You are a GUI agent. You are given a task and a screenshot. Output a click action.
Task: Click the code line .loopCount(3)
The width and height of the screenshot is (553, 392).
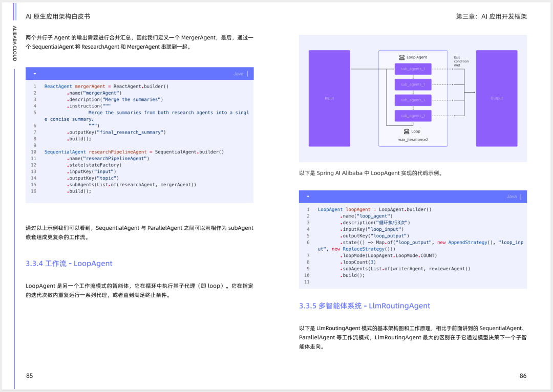tap(358, 263)
